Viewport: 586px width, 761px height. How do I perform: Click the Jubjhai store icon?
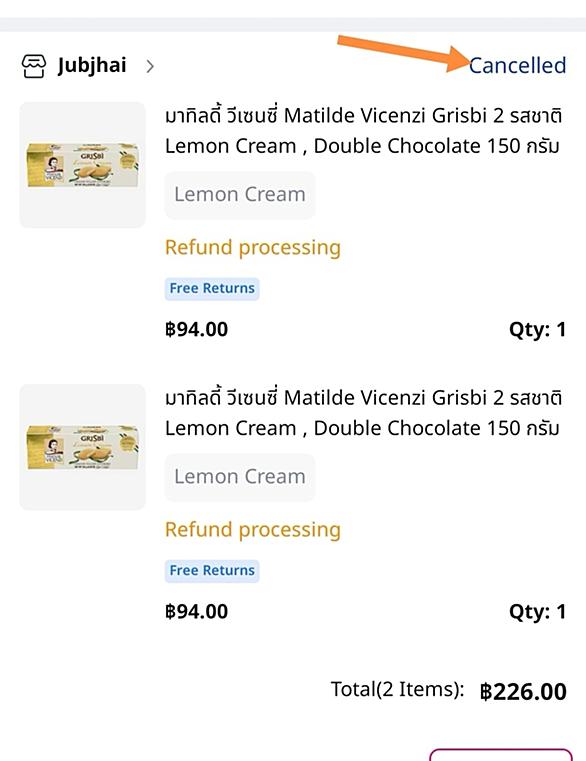click(x=33, y=66)
